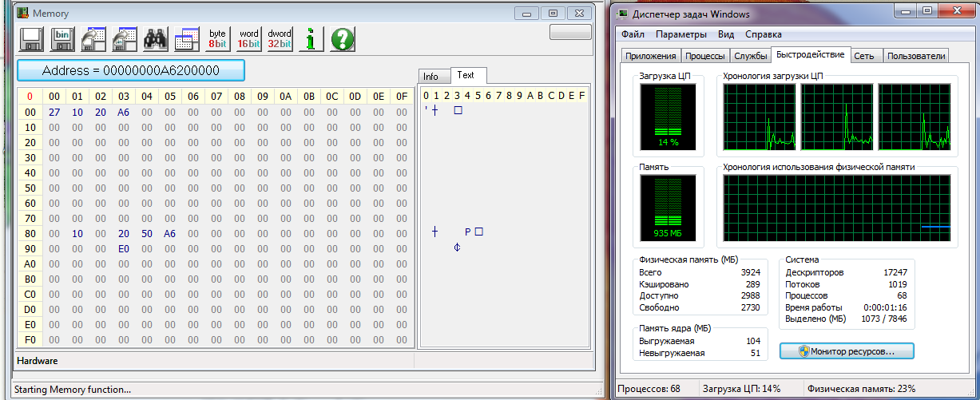Click the CPU load gauge showing 14 %

668,117
